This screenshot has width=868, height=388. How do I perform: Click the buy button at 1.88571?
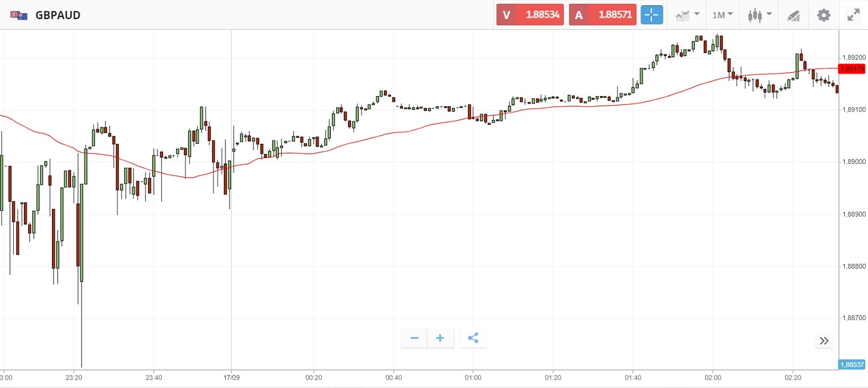pyautogui.click(x=602, y=15)
